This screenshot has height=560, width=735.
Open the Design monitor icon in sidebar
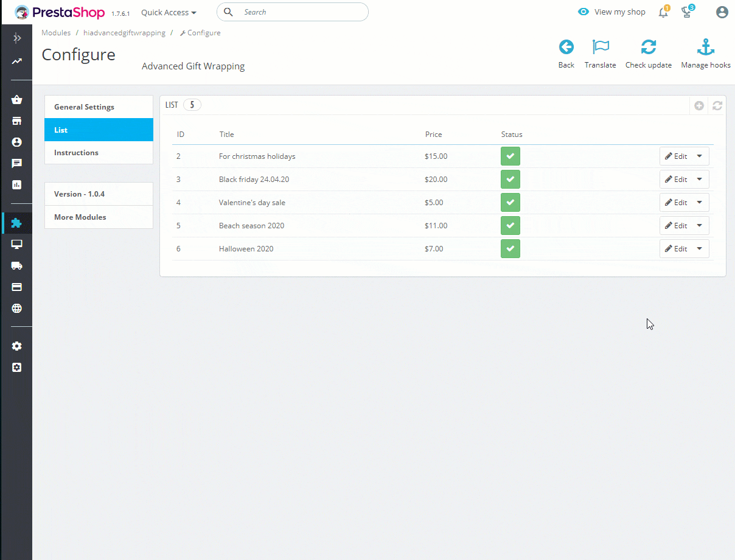(x=17, y=244)
